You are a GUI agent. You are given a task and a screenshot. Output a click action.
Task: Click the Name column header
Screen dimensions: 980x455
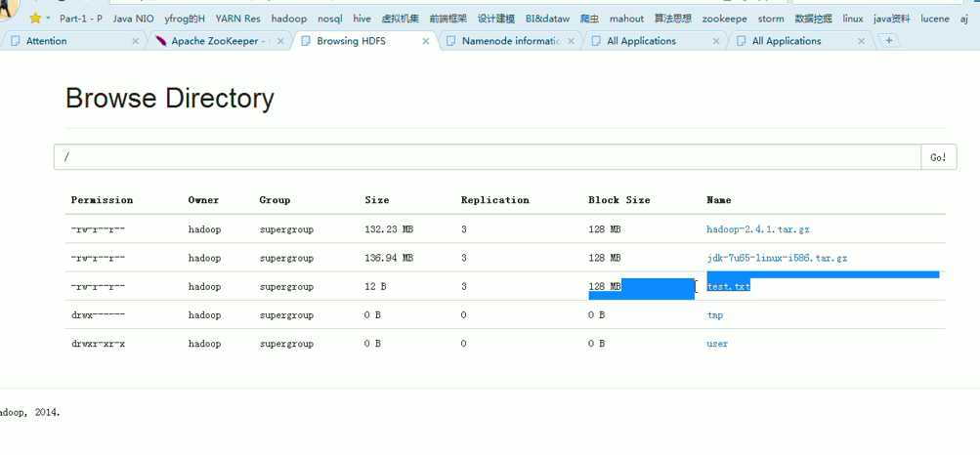[719, 200]
